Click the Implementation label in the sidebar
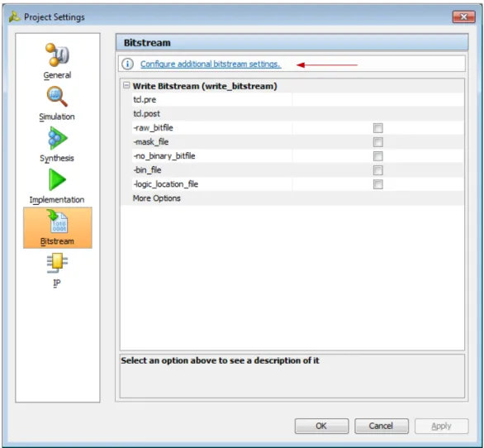Image resolution: width=484 pixels, height=448 pixels. point(57,200)
